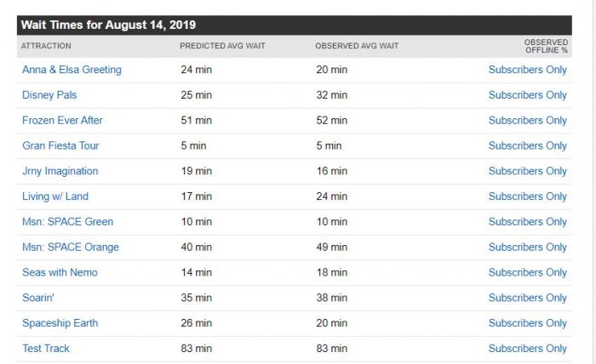Click Subscribers Only in Frozen Ever After row
This screenshot has width=596, height=364.
point(528,120)
